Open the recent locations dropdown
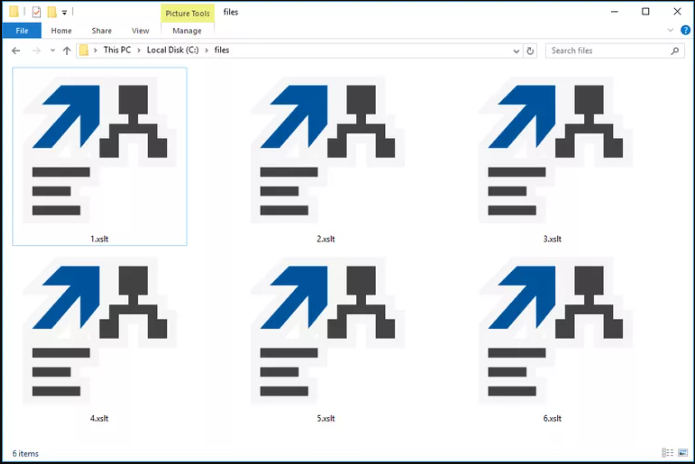Image resolution: width=695 pixels, height=464 pixels. tap(52, 51)
